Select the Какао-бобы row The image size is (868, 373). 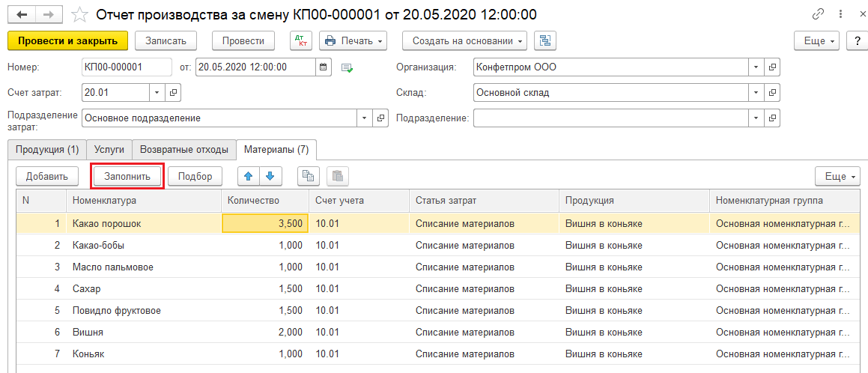tap(438, 245)
